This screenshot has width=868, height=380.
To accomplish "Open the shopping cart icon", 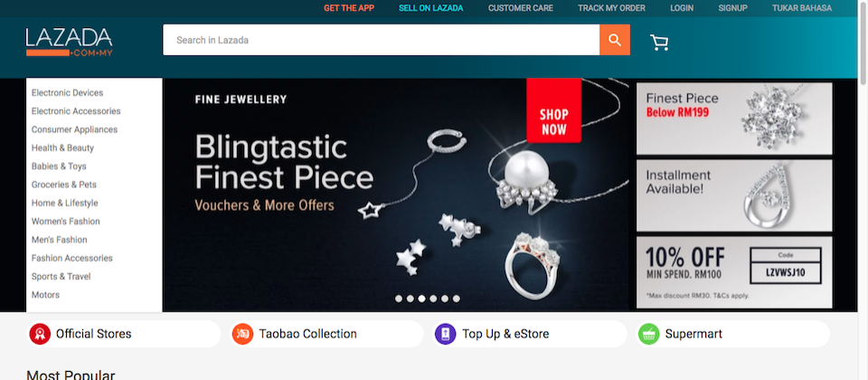I will click(659, 43).
